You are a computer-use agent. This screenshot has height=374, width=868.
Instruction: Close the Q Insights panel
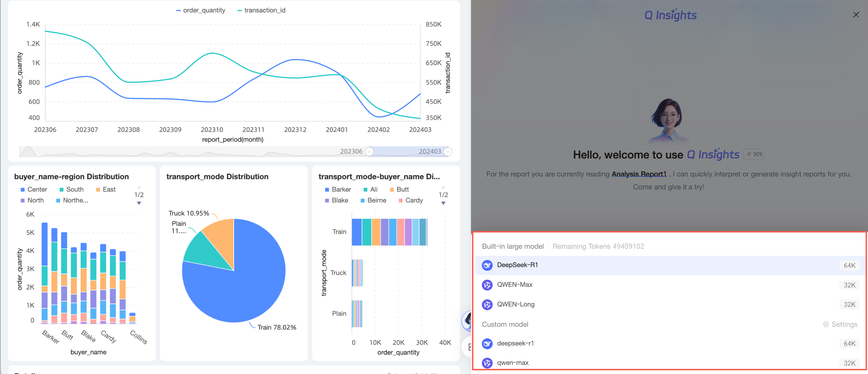[856, 15]
